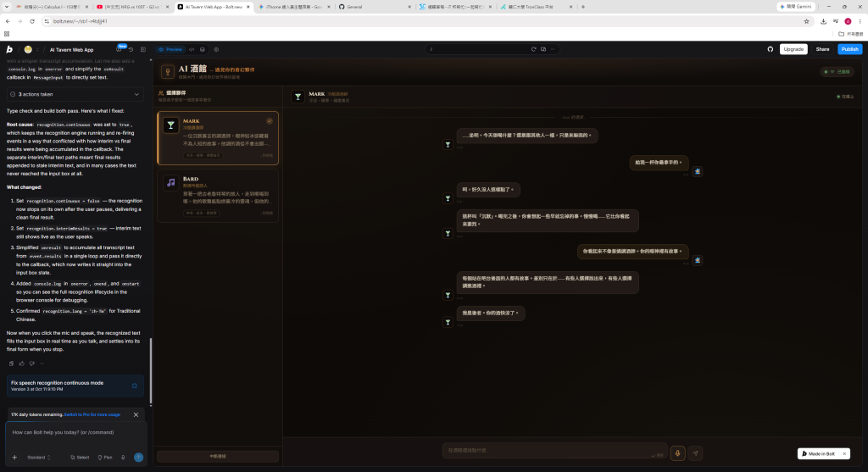Viewport: 868px width, 472px height.
Task: Activate the Select element tool
Action: click(x=80, y=458)
